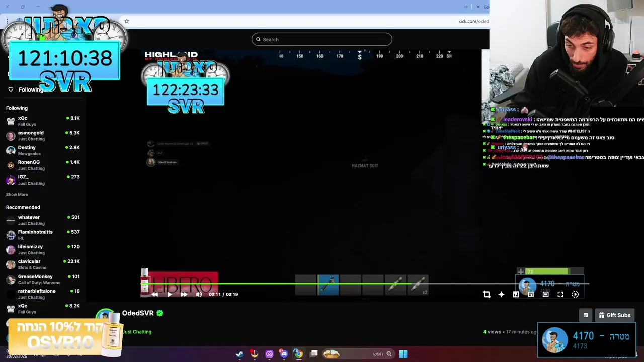644x362 pixels.
Task: Expand Following list with Show More
Action: coord(17,194)
